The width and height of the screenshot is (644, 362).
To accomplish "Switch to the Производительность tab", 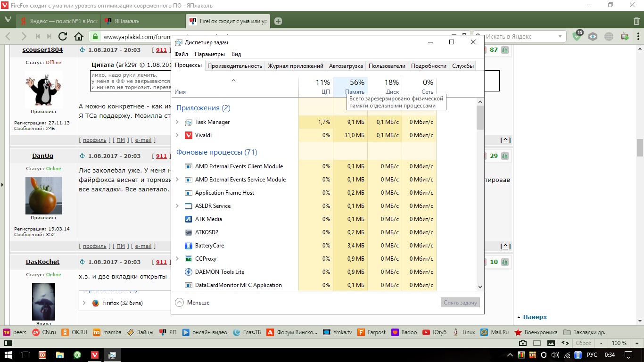I will (x=235, y=66).
